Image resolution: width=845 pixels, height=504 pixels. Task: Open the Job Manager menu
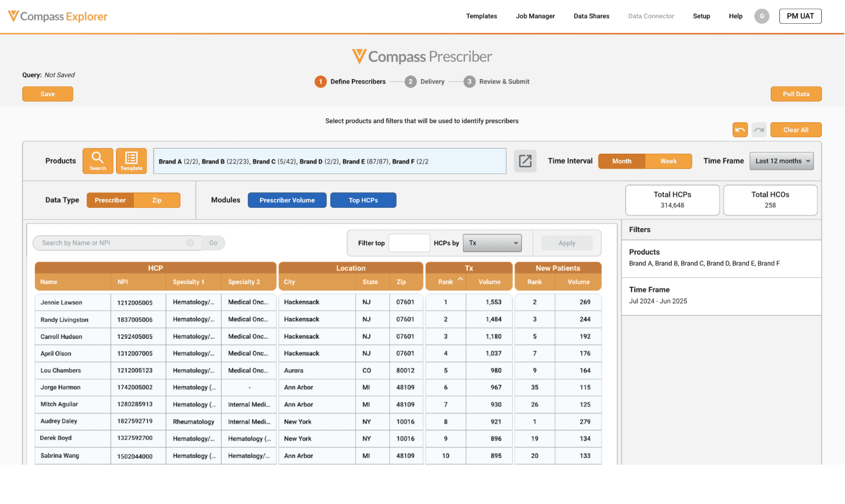(535, 16)
